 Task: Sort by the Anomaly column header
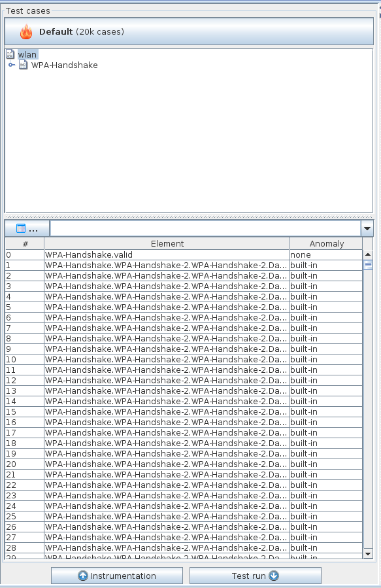[x=326, y=244]
